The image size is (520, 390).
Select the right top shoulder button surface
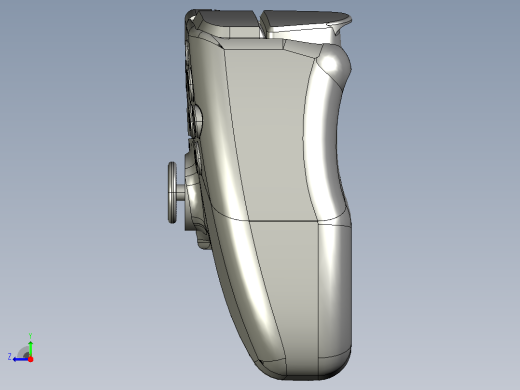(x=305, y=18)
